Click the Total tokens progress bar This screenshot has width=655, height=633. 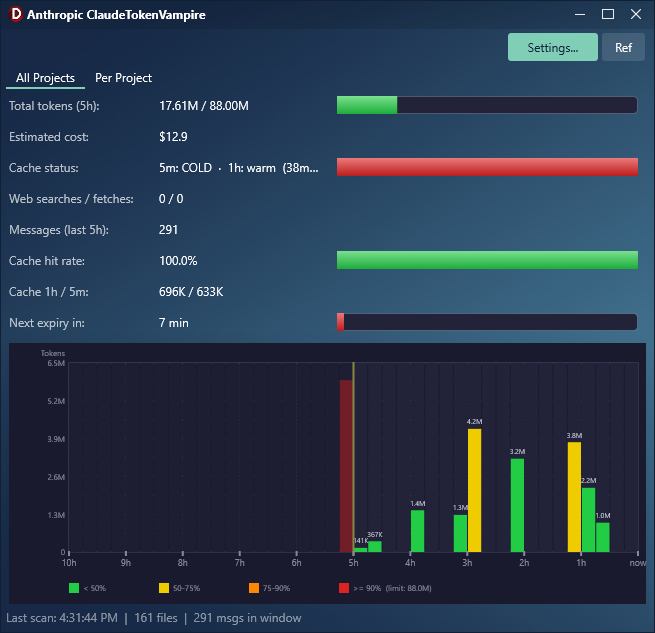click(487, 105)
